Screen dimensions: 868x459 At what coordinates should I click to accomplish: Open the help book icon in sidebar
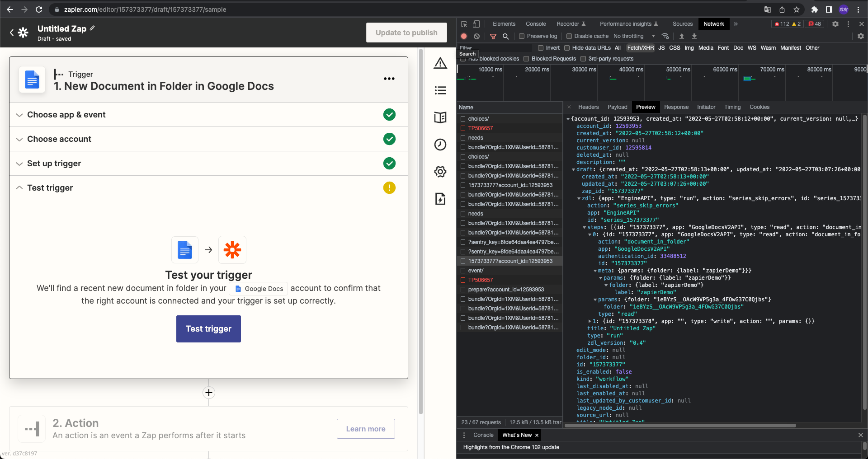pyautogui.click(x=440, y=117)
